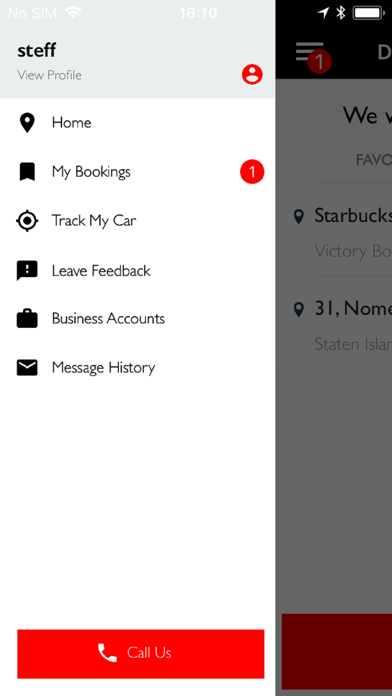Tap the Leave Feedback speech bubble icon

pos(27,270)
